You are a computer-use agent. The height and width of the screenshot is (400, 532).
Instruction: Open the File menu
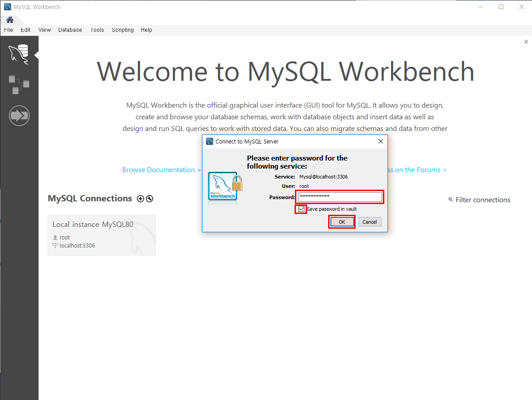(x=9, y=30)
